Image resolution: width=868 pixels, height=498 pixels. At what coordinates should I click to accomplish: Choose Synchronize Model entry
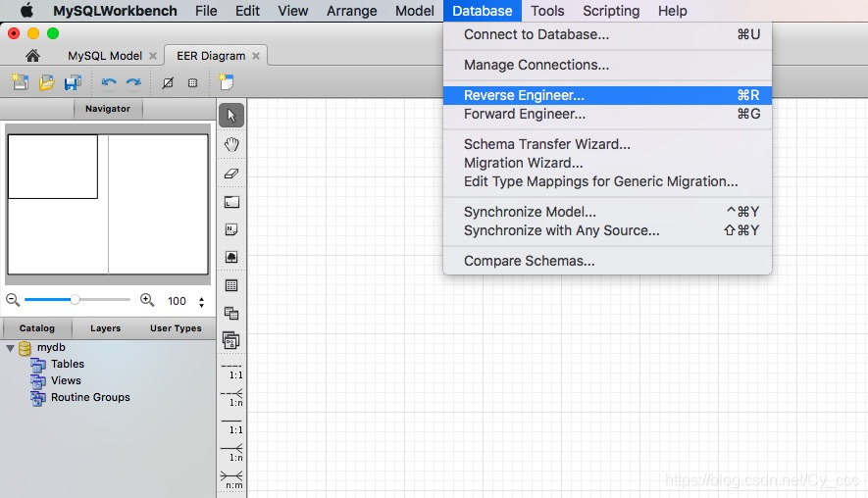[607, 212]
